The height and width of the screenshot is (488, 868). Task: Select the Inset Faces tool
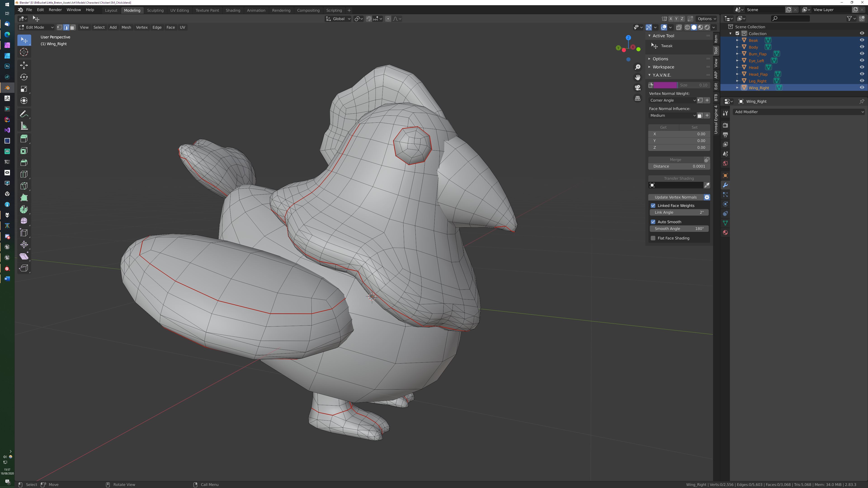pyautogui.click(x=24, y=150)
